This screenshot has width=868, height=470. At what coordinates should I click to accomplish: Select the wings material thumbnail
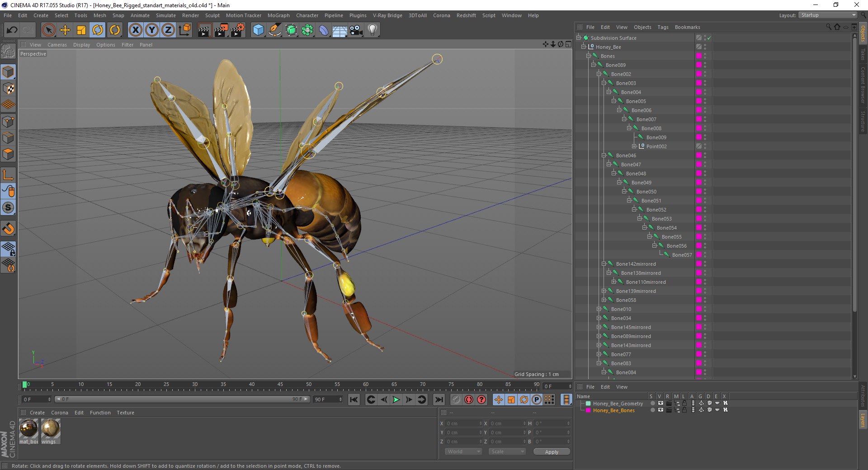pyautogui.click(x=51, y=428)
